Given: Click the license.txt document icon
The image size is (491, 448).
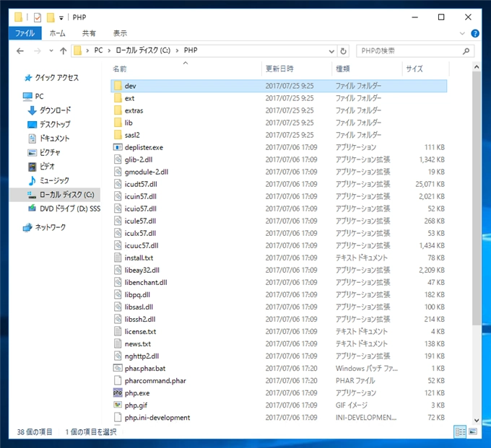Looking at the screenshot, I should pyautogui.click(x=118, y=331).
